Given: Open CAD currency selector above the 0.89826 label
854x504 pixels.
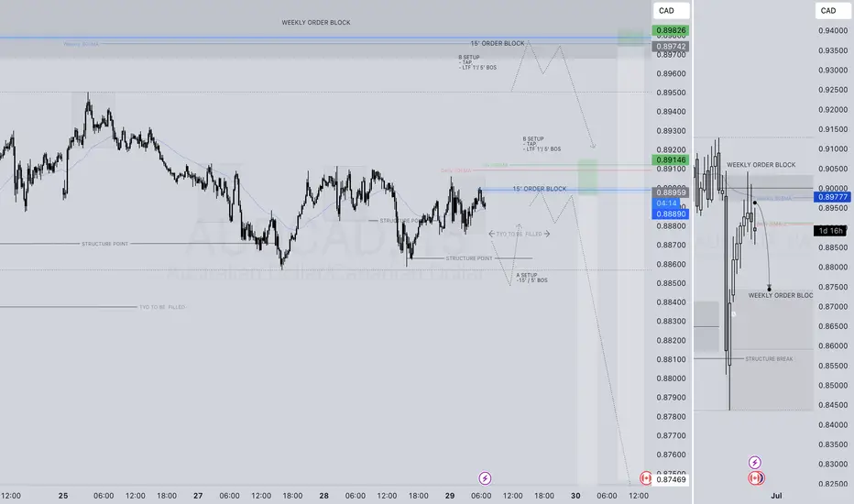Looking at the screenshot, I should click(x=671, y=10).
